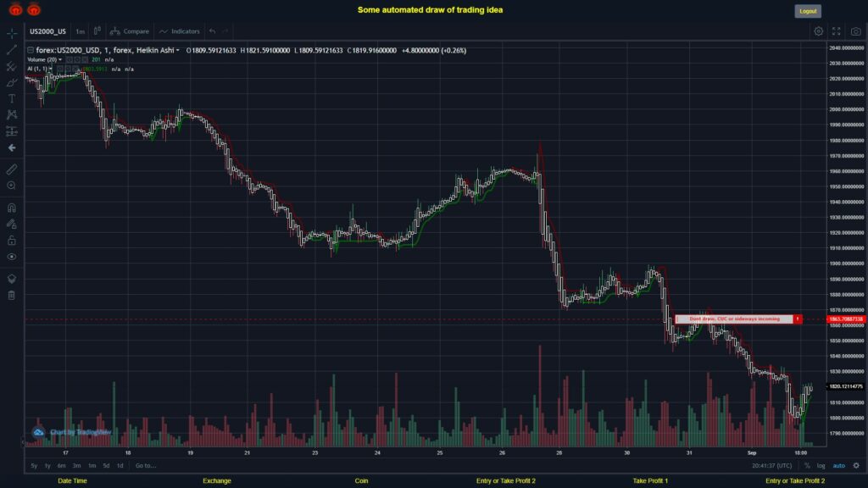Open chart settings gear in top toolbar

(818, 31)
